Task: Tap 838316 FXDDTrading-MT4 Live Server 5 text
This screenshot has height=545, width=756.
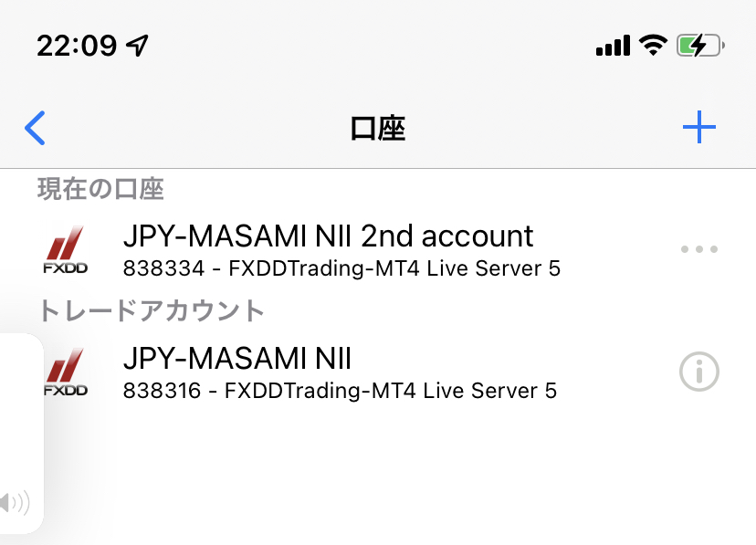Action: (x=340, y=391)
